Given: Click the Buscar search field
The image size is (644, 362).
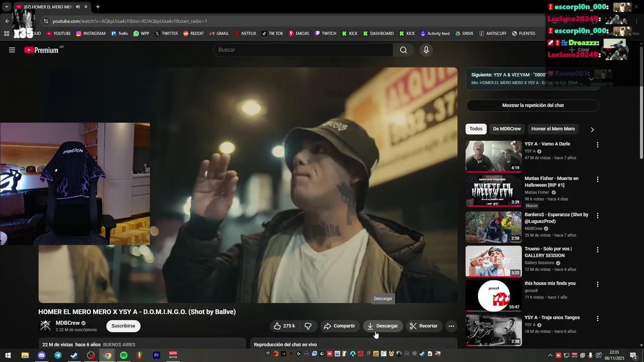Looking at the screenshot, I should (x=303, y=50).
